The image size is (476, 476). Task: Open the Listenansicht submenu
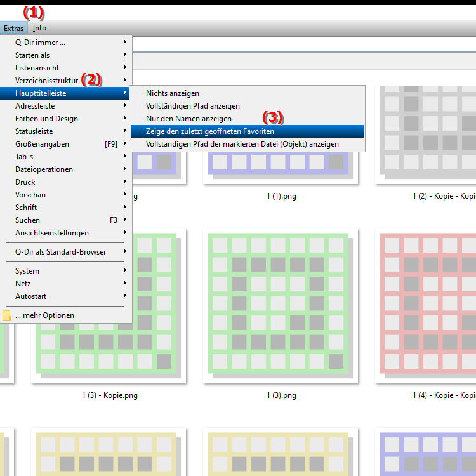tap(66, 68)
